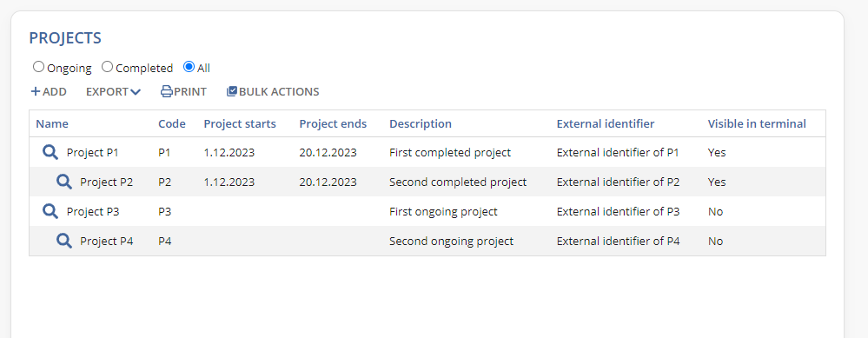
Task: Expand the EXPORT dropdown
Action: [x=113, y=92]
